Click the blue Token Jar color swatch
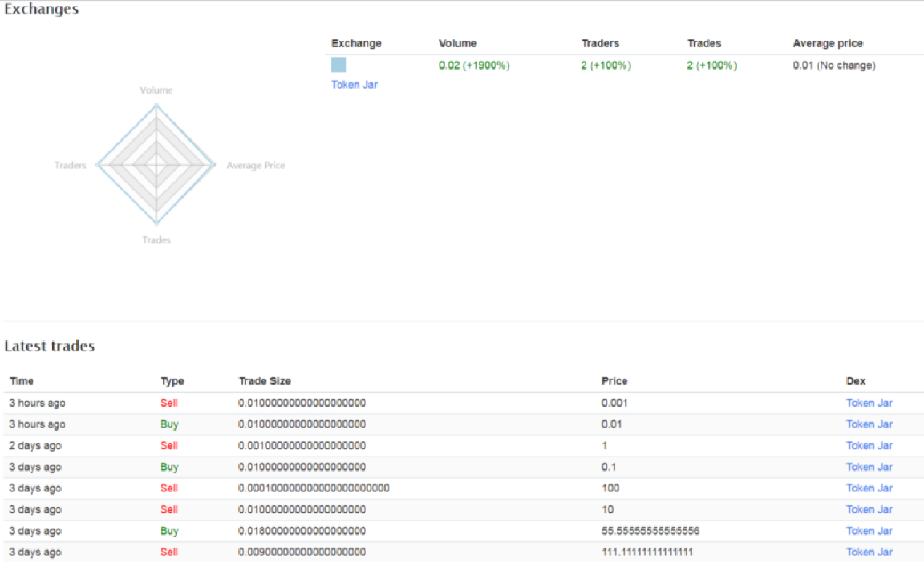The height and width of the screenshot is (562, 924). pos(338,65)
